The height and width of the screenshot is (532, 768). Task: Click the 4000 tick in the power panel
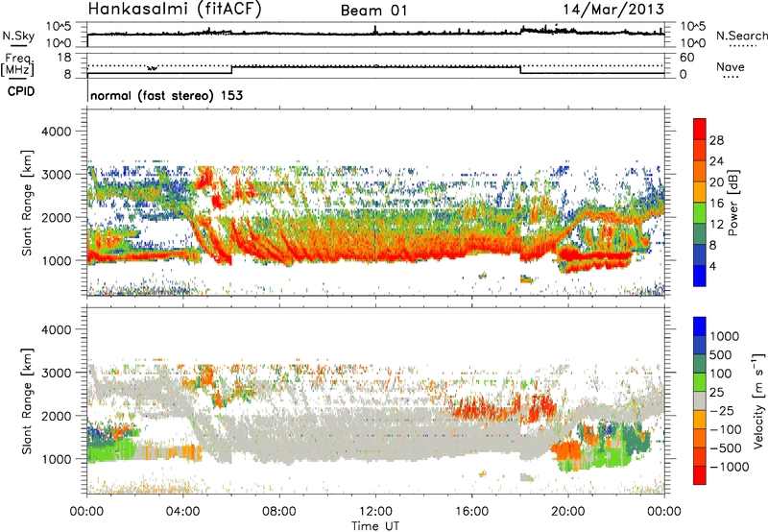pos(56,132)
